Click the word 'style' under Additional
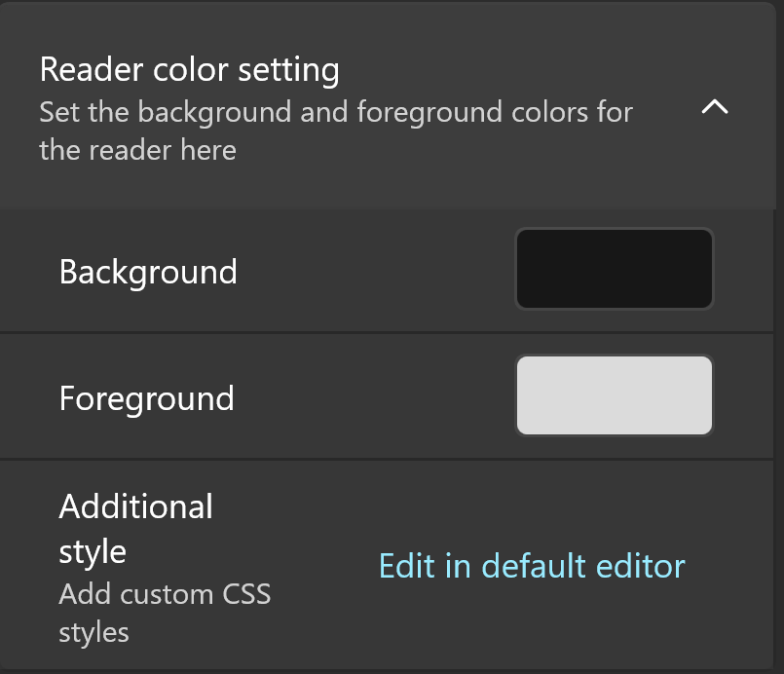The width and height of the screenshot is (784, 674). tap(93, 552)
